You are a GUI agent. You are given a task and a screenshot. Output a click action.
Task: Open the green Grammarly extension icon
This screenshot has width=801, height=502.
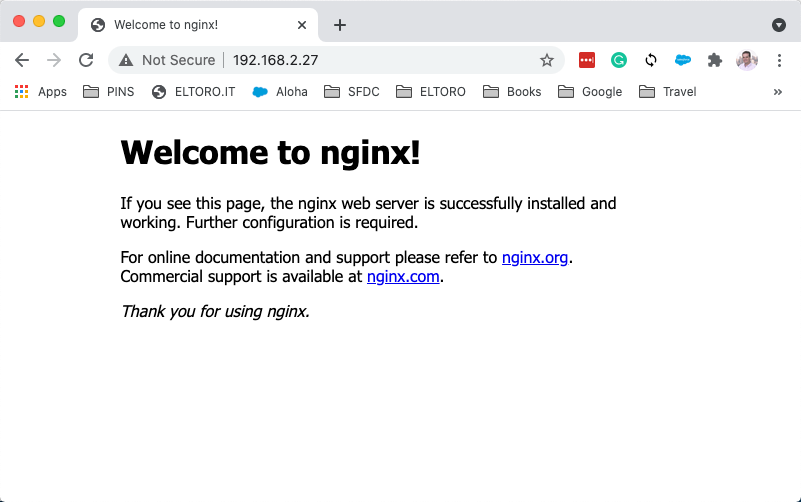point(619,60)
